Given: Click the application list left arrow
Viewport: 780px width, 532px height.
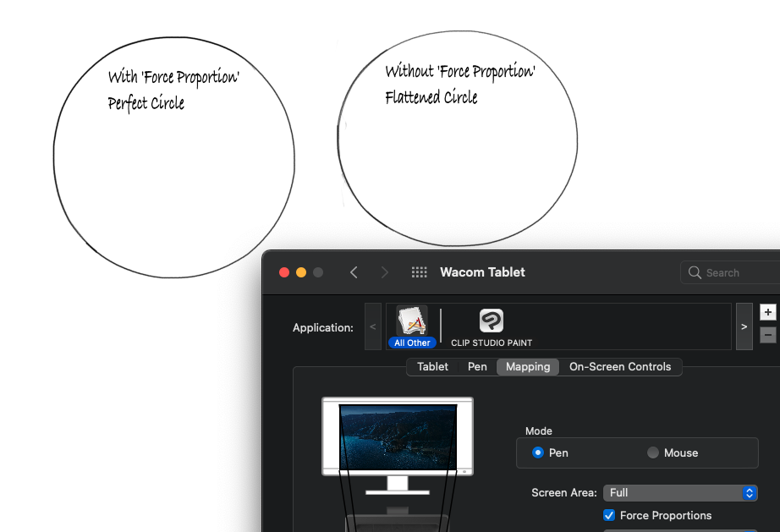Looking at the screenshot, I should [372, 326].
